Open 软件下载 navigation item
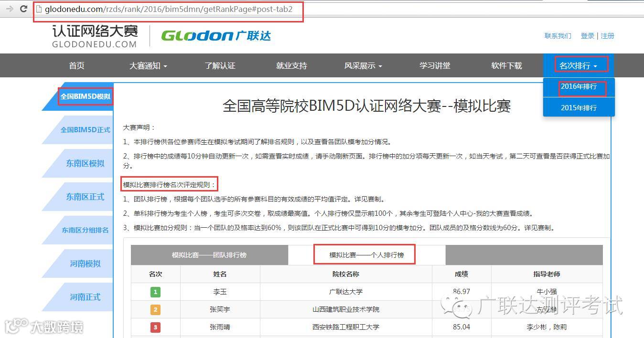 pos(506,65)
